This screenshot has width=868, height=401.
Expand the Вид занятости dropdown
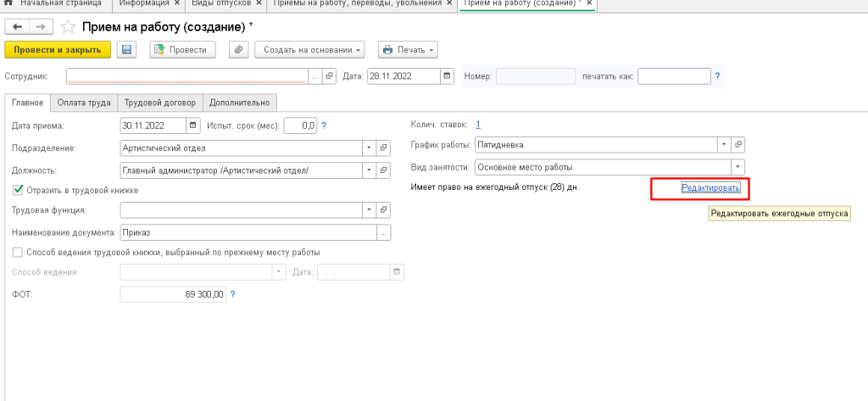pos(737,166)
